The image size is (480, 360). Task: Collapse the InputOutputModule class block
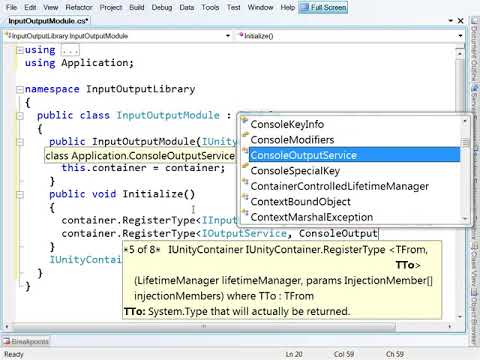[x=20, y=116]
